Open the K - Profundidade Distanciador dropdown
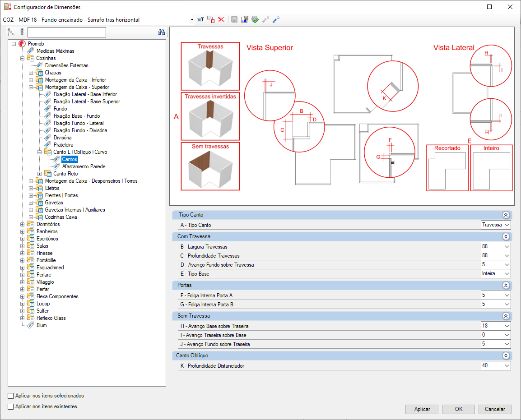The height and width of the screenshot is (420, 521). coord(507,365)
